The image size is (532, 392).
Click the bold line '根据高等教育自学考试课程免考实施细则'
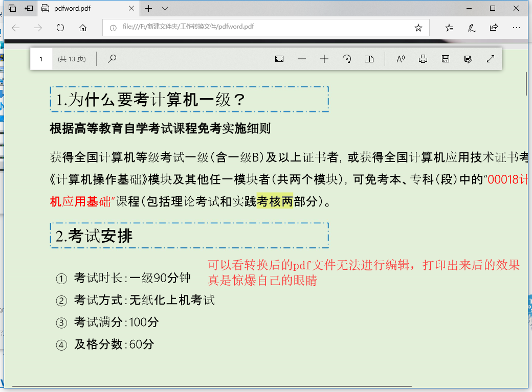pos(160,128)
